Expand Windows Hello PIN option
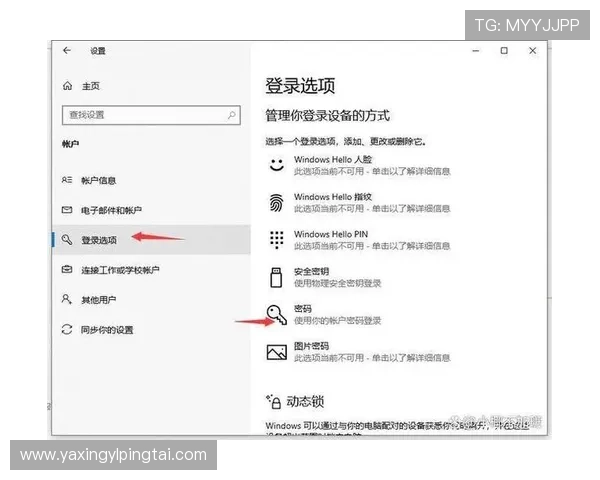Screen dimensions: 600x480 [359, 240]
